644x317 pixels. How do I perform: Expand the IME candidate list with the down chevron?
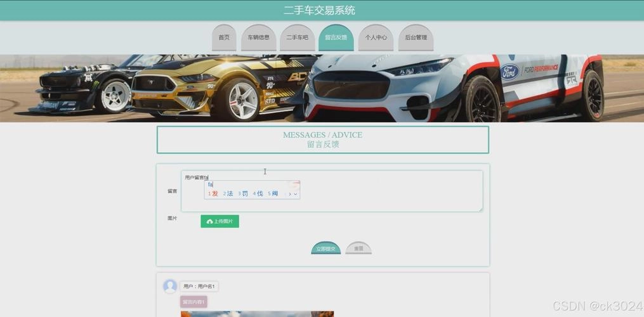296,194
